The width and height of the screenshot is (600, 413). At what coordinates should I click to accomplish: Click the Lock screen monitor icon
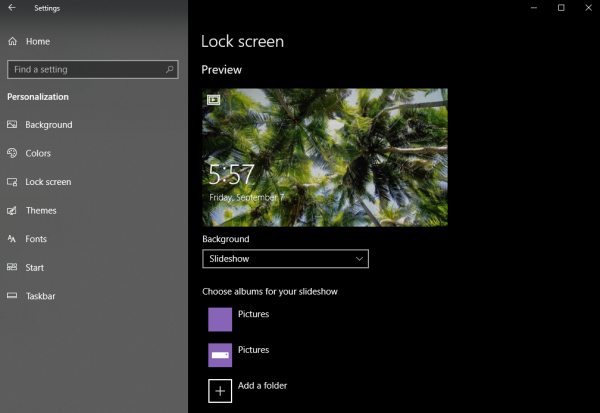tap(12, 182)
